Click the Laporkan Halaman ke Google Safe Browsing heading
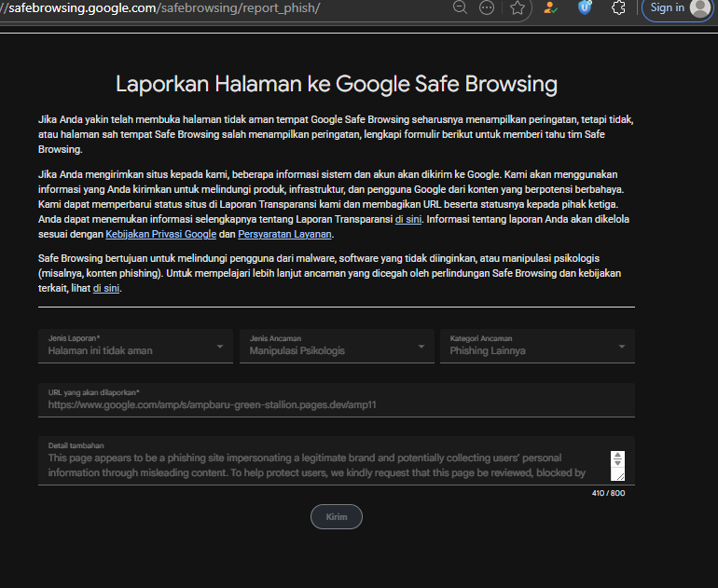The image size is (718, 588). coord(337,84)
